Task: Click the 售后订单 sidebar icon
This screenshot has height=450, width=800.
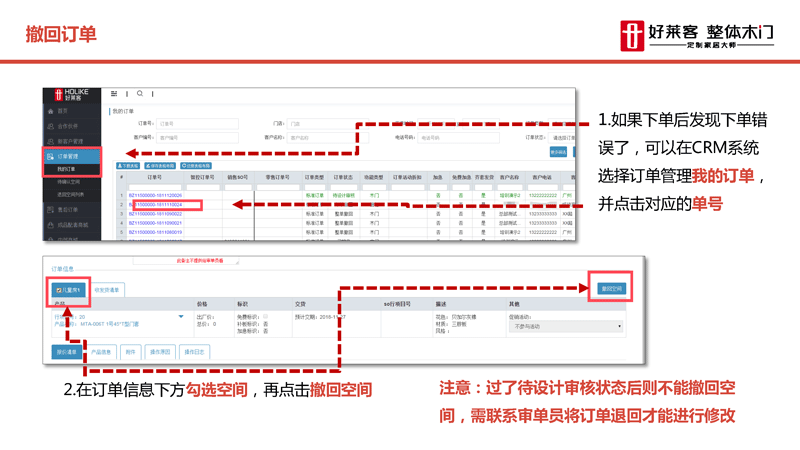Action: pyautogui.click(x=51, y=210)
